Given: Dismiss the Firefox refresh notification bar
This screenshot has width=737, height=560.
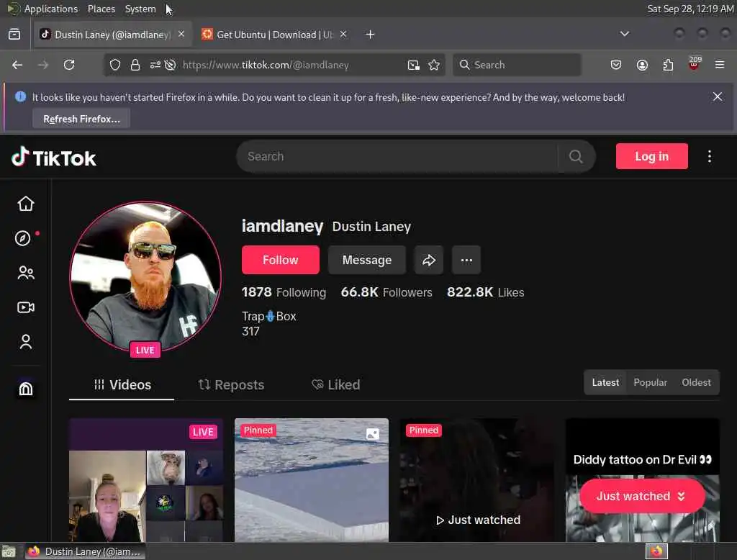Looking at the screenshot, I should 718,97.
